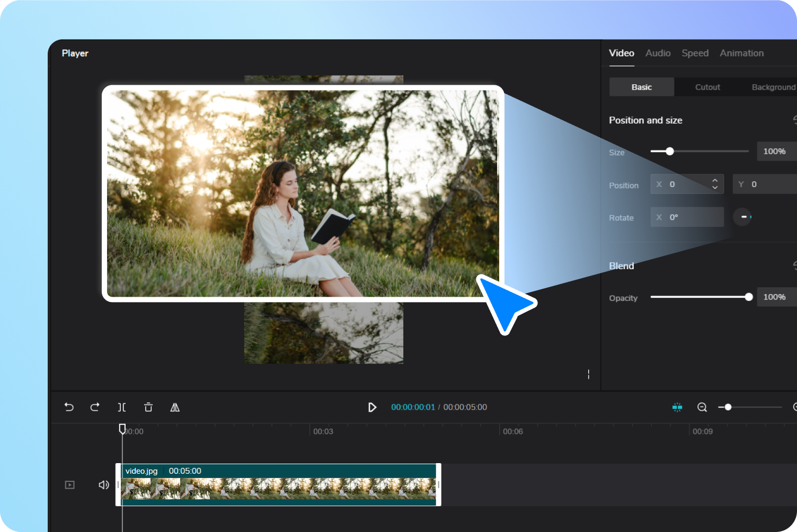The image size is (797, 532).
Task: Toggle the Size value at 100%
Action: click(x=776, y=151)
